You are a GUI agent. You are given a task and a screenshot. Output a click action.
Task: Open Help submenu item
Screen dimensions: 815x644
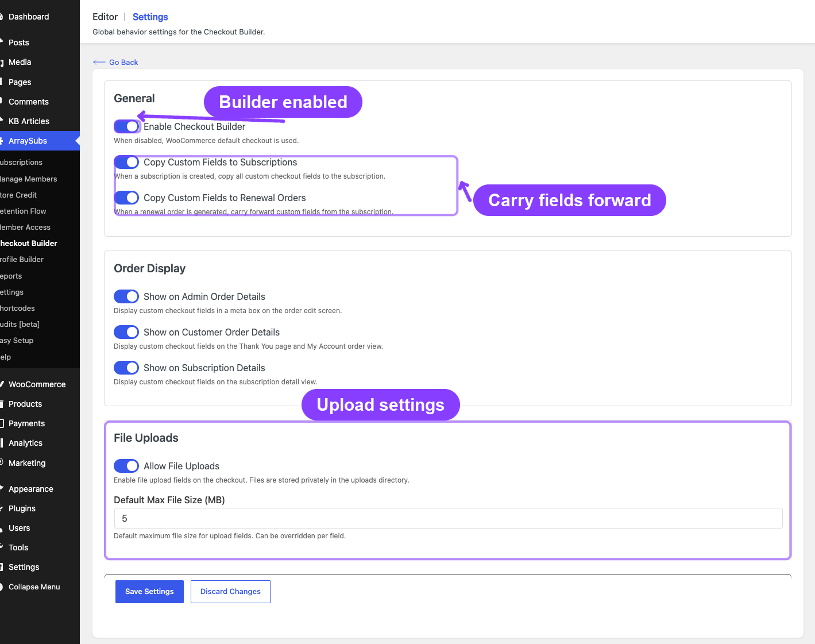pos(40,357)
